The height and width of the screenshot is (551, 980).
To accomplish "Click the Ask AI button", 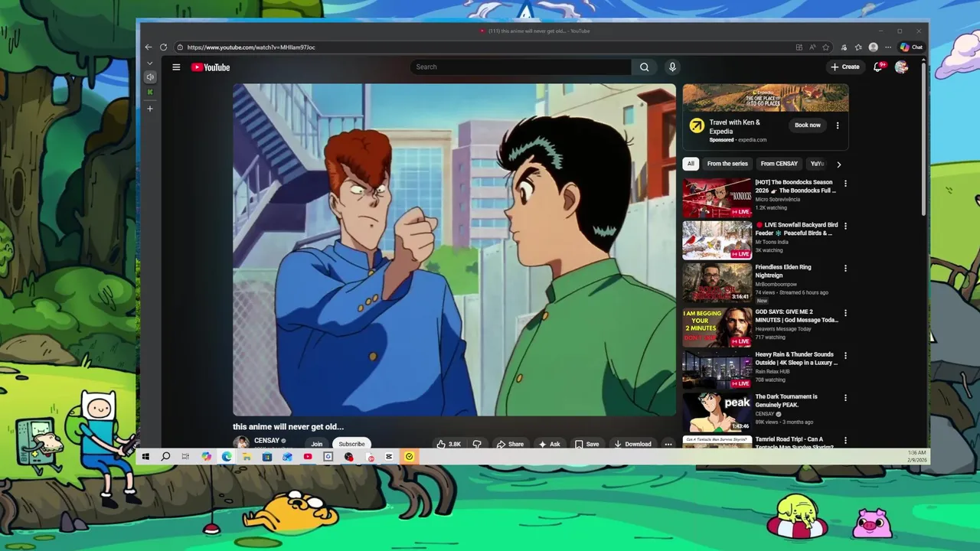I will pyautogui.click(x=549, y=444).
